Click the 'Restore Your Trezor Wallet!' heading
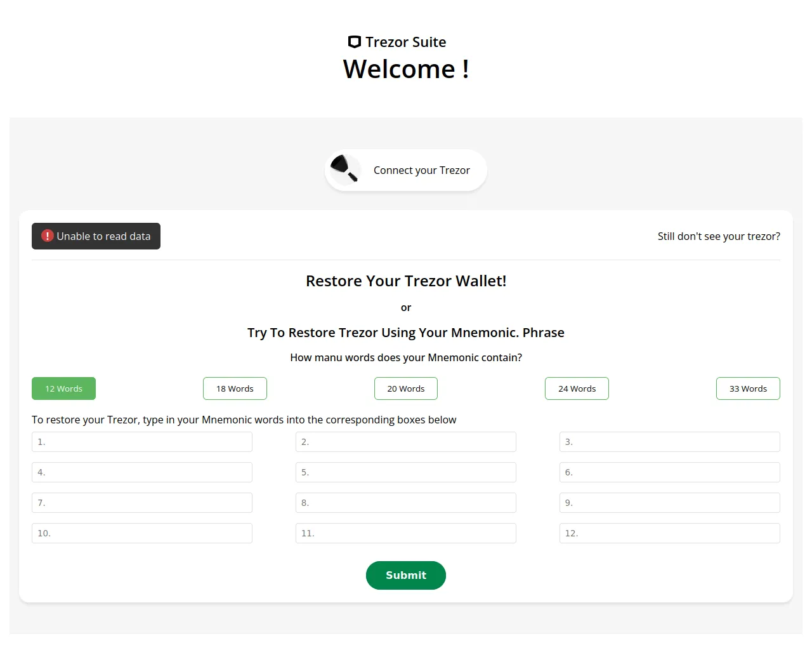The width and height of the screenshot is (812, 650). [x=406, y=281]
